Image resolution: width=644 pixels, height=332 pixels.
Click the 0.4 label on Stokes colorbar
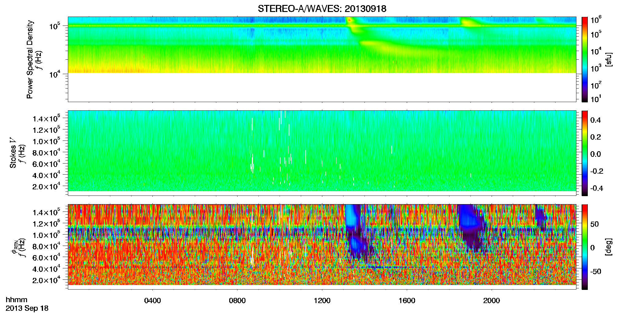pos(595,120)
